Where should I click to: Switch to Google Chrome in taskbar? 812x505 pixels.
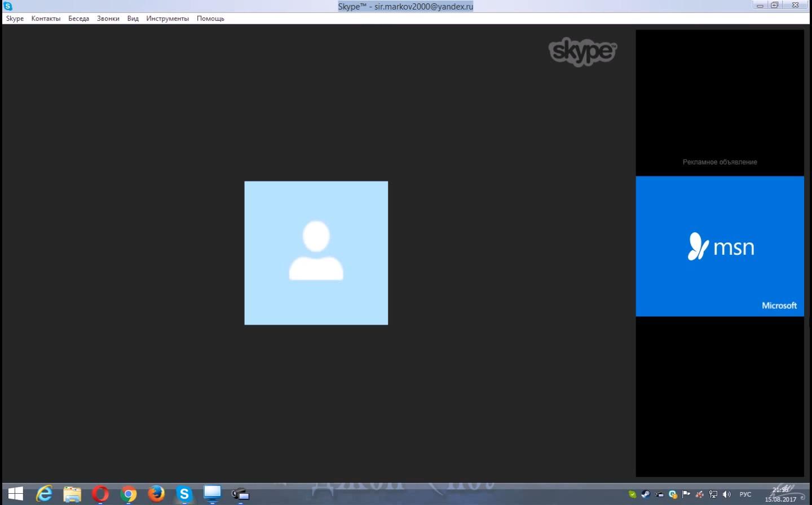(129, 494)
